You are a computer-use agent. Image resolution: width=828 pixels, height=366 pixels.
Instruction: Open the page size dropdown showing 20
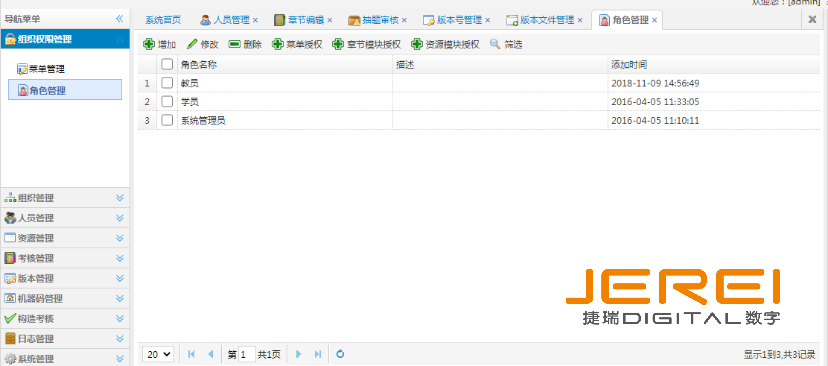[158, 354]
